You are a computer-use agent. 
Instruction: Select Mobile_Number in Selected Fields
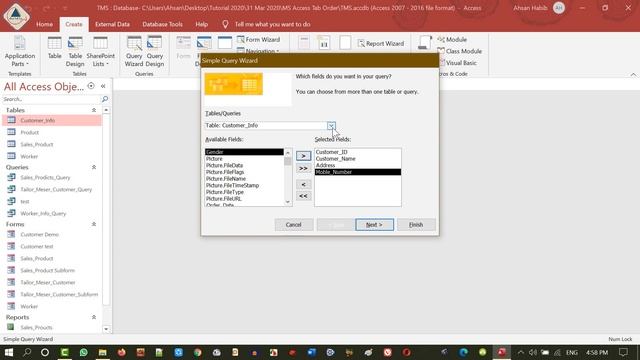coord(358,172)
